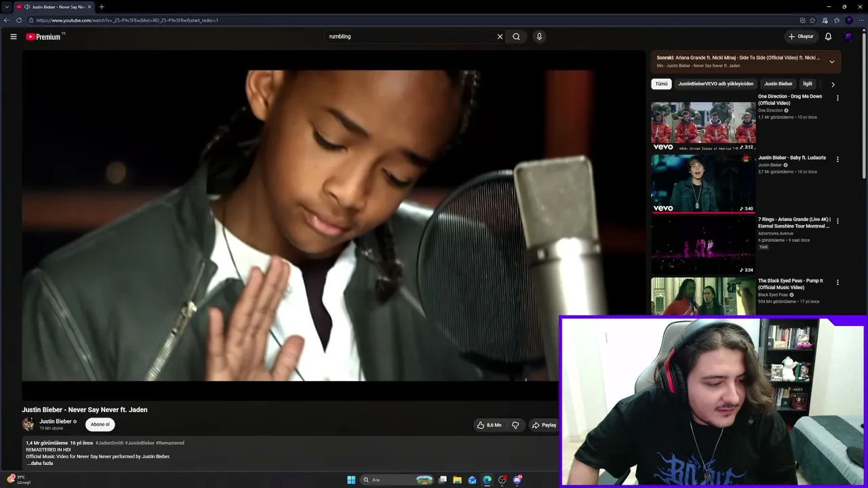Mute the tab via speaker icon
Viewport: 868px width, 488px height.
[x=27, y=7]
